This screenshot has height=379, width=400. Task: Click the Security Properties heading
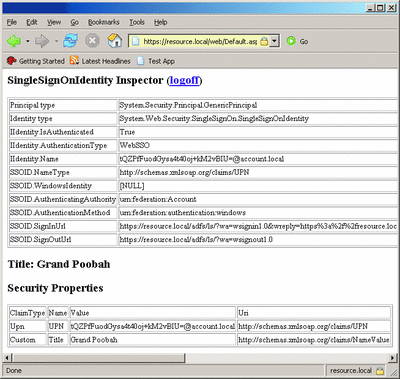[x=55, y=288]
